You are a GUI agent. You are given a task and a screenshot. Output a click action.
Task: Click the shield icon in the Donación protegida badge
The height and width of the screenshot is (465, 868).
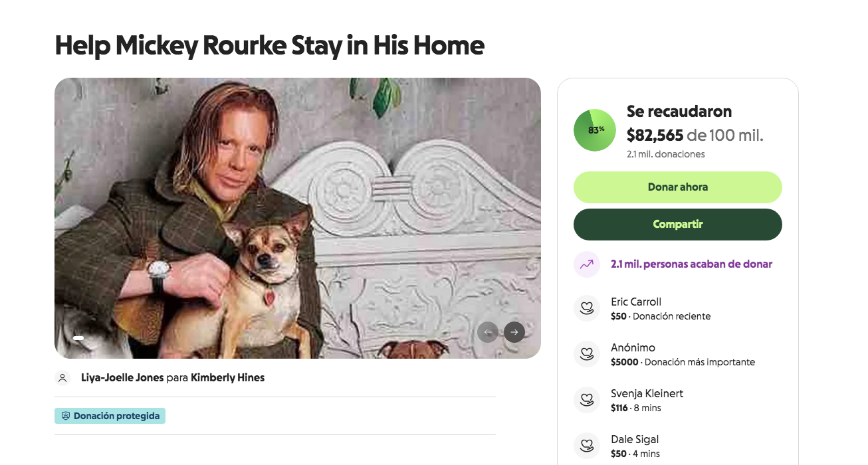pyautogui.click(x=65, y=415)
